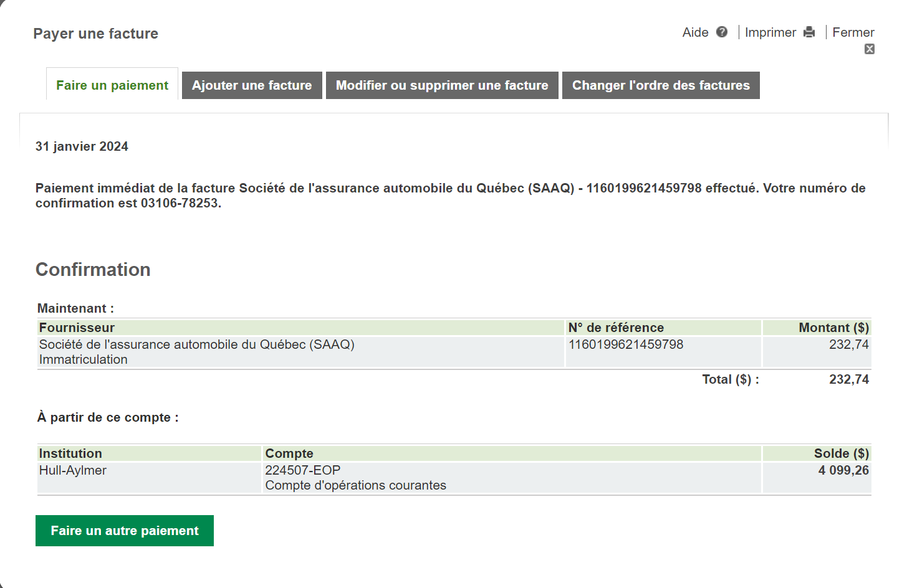Close the dialog with the X icon
This screenshot has height=588, width=902.
(870, 49)
